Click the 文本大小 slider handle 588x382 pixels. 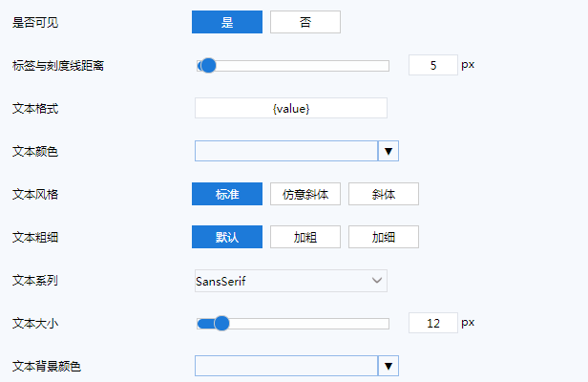coord(221,324)
